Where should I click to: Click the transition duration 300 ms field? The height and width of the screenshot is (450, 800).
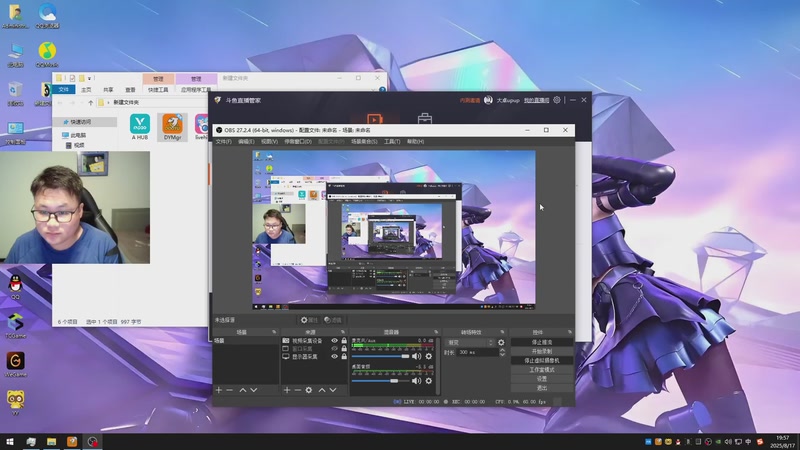(477, 352)
